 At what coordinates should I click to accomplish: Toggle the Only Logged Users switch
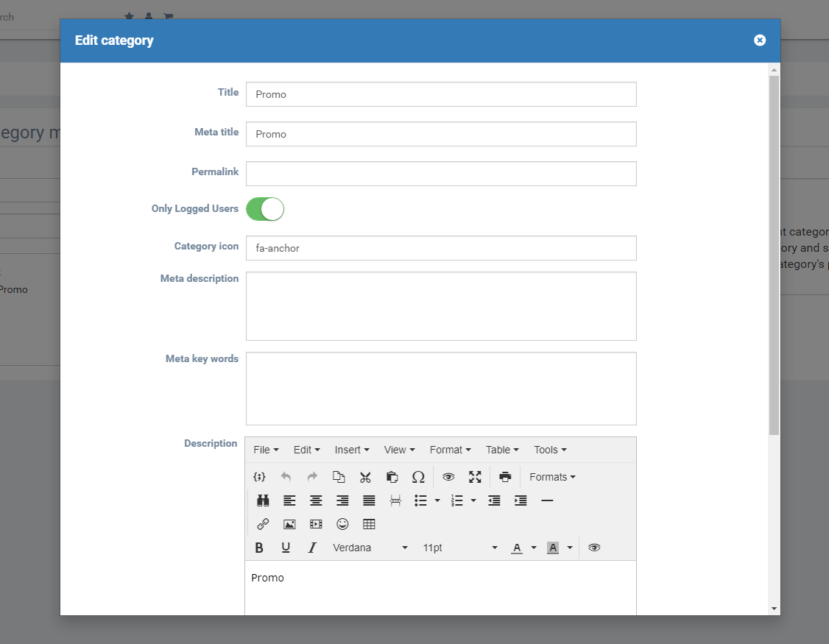(265, 209)
